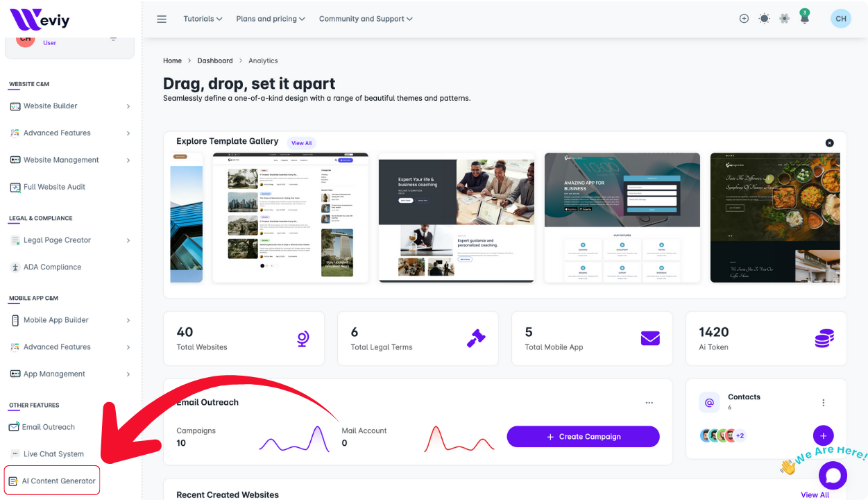Close the template gallery panel
The height and width of the screenshot is (500, 868).
point(829,142)
